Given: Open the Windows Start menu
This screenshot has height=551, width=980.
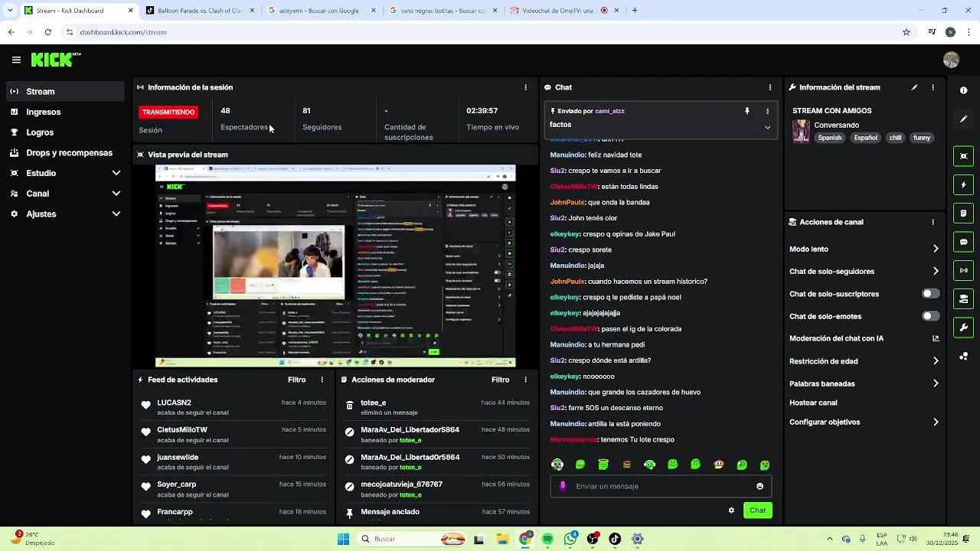Looking at the screenshot, I should (x=343, y=539).
